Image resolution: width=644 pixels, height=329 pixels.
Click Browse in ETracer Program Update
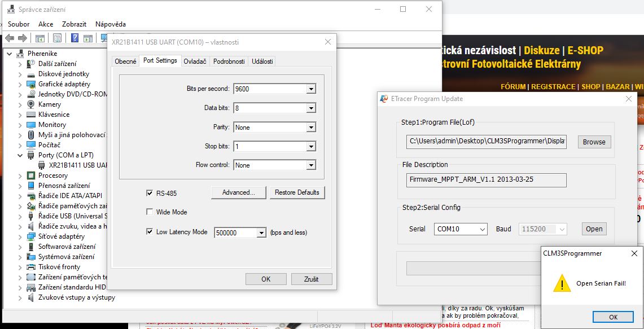tap(594, 142)
